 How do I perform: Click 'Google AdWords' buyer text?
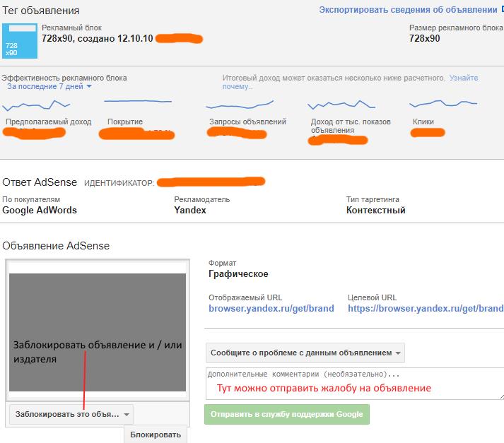coord(40,210)
